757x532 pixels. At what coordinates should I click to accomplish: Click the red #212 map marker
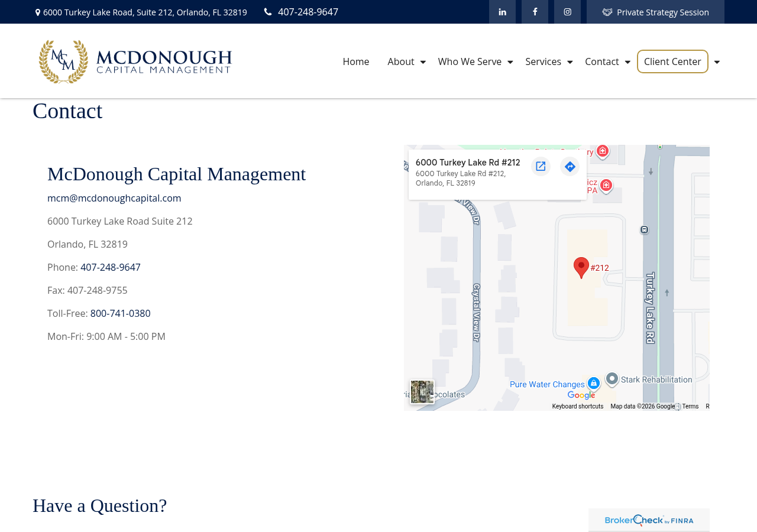pyautogui.click(x=581, y=268)
